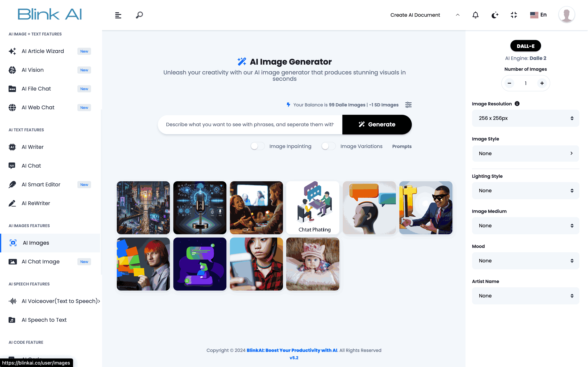The width and height of the screenshot is (588, 367).
Task: Open the Prompts link
Action: click(402, 146)
